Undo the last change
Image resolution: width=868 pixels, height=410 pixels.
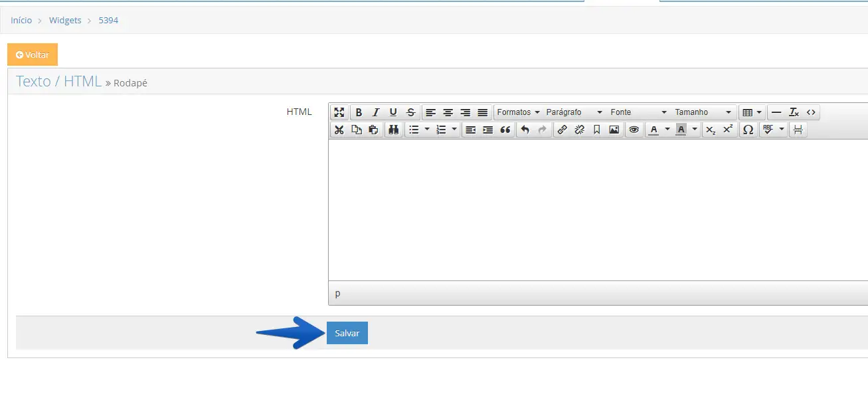point(525,130)
